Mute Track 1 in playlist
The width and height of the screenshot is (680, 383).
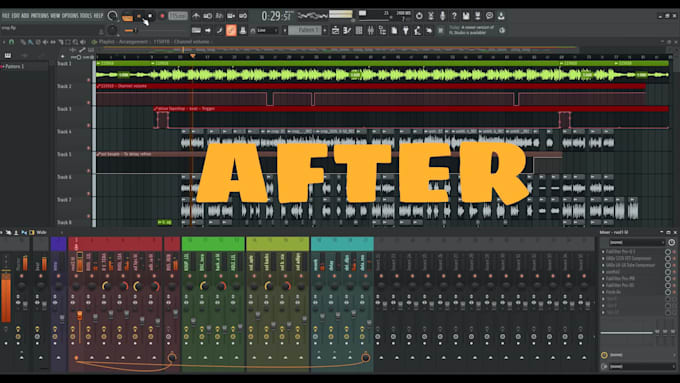[88, 80]
